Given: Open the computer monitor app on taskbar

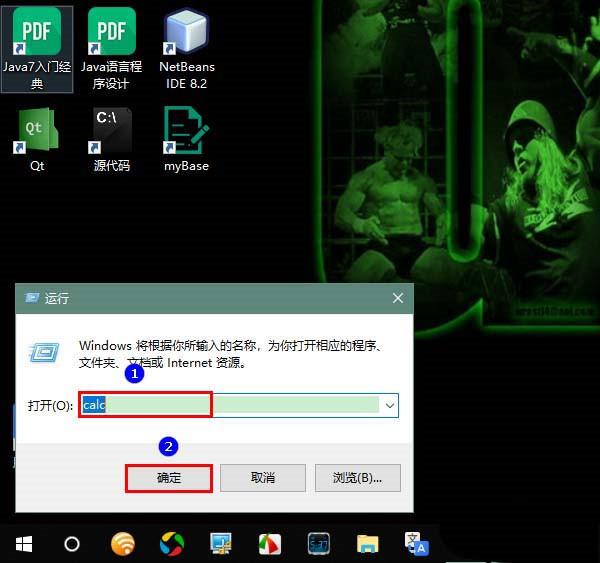Looking at the screenshot, I should point(221,543).
